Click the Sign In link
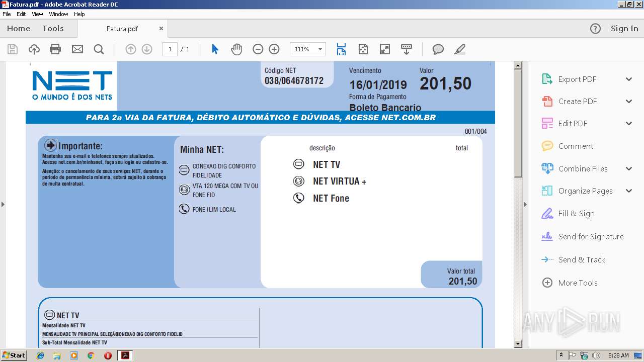The height and width of the screenshot is (362, 644). 624,29
